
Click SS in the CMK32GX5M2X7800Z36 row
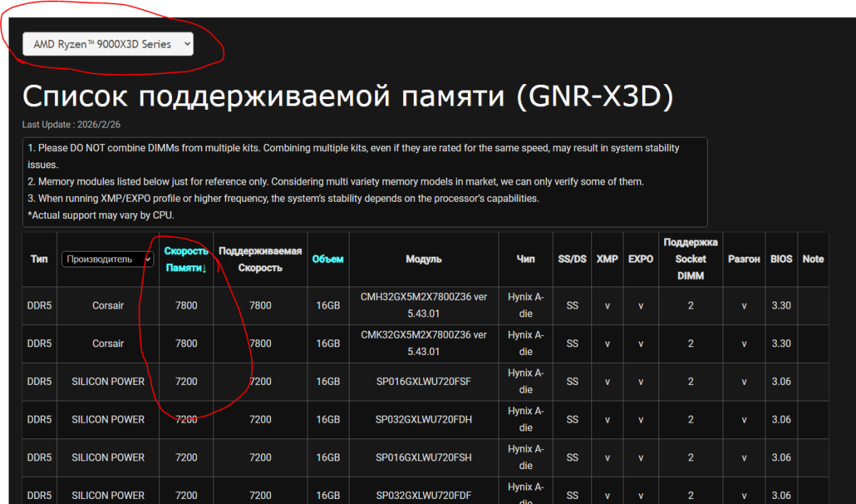[572, 343]
